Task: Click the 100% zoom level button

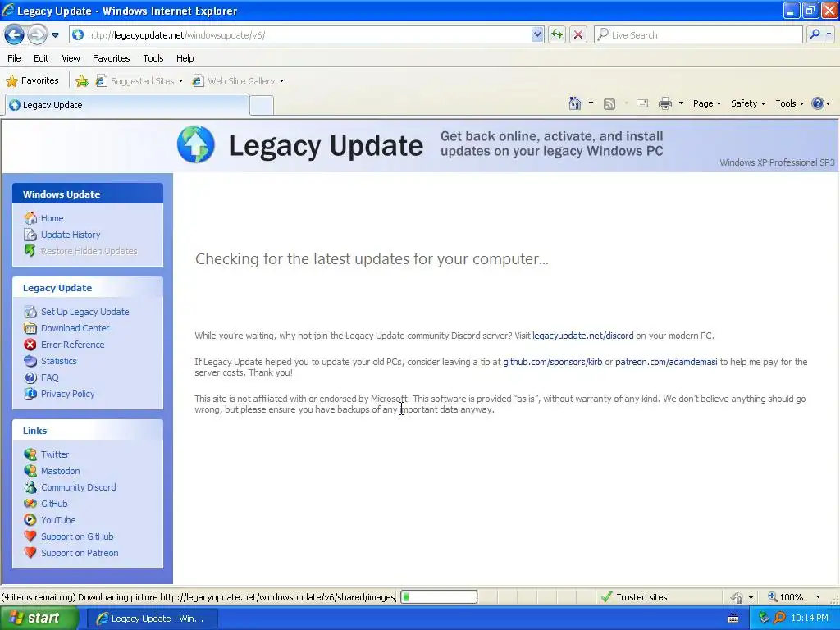Action: click(x=786, y=597)
